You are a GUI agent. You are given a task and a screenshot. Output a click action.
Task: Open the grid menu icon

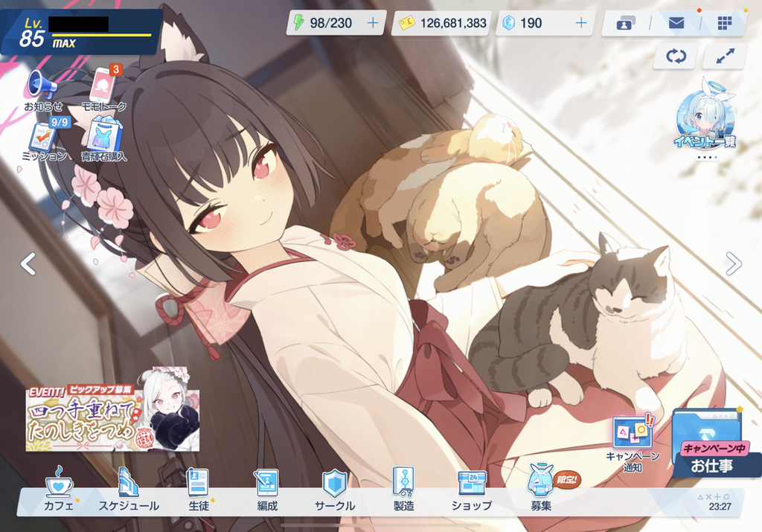pos(725,22)
